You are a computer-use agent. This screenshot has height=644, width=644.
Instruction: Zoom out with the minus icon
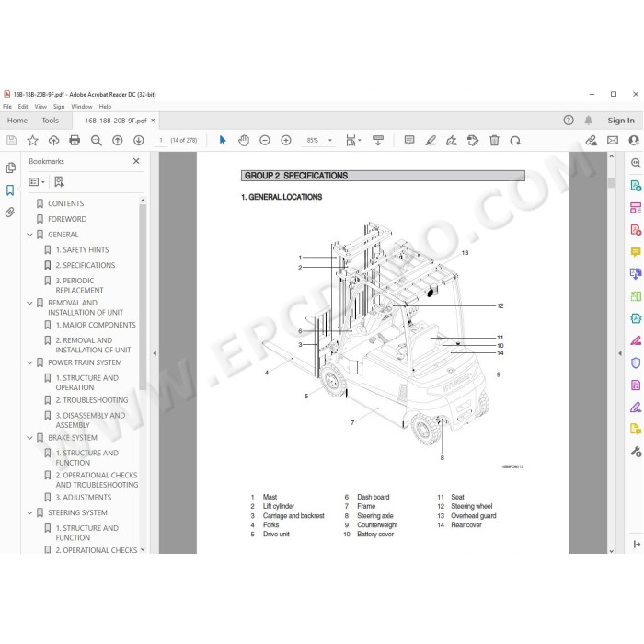[265, 141]
